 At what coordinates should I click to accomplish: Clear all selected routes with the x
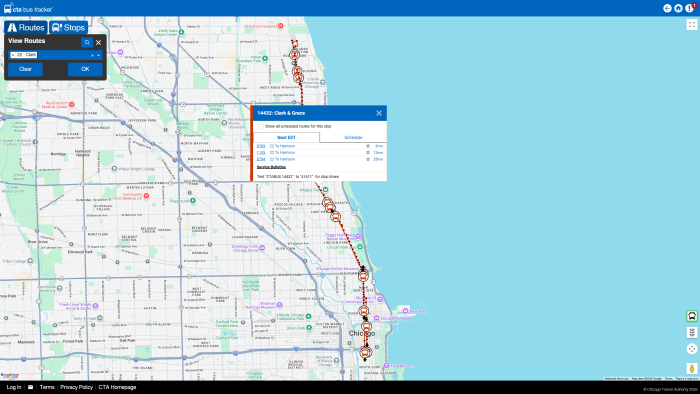click(x=92, y=55)
